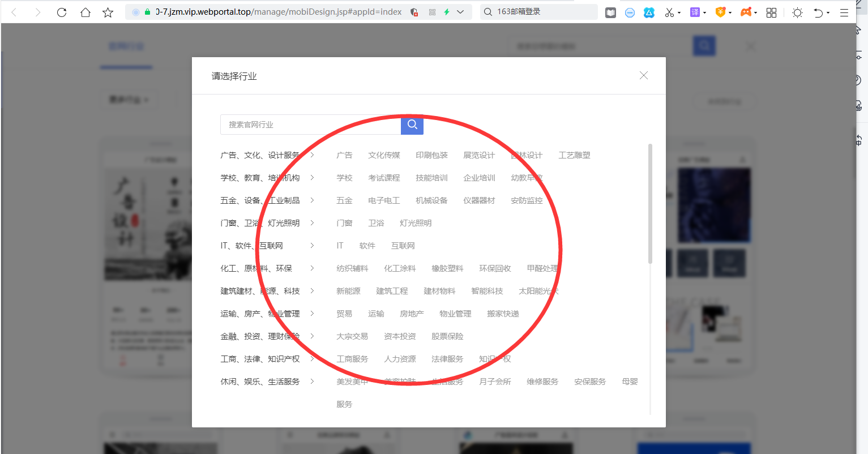
Task: Reload the page with the refresh icon
Action: pyautogui.click(x=62, y=12)
